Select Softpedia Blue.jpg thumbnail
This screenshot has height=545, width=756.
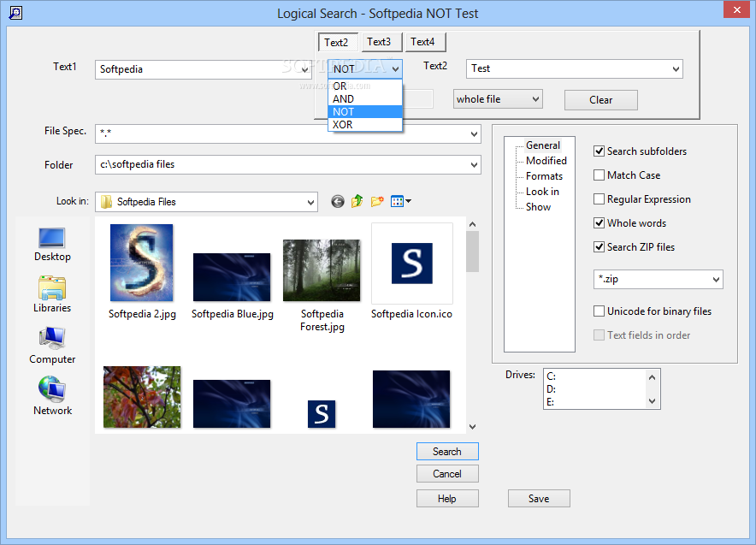(x=232, y=277)
